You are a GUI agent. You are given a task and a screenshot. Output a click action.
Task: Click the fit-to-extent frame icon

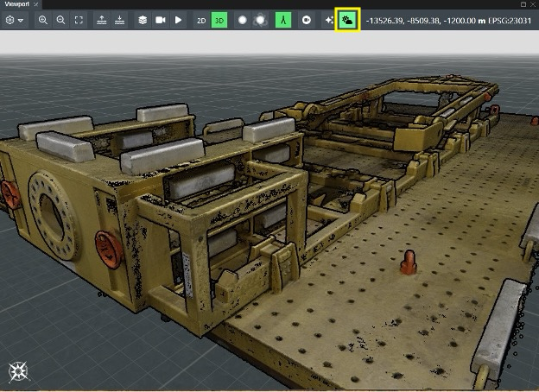point(79,19)
